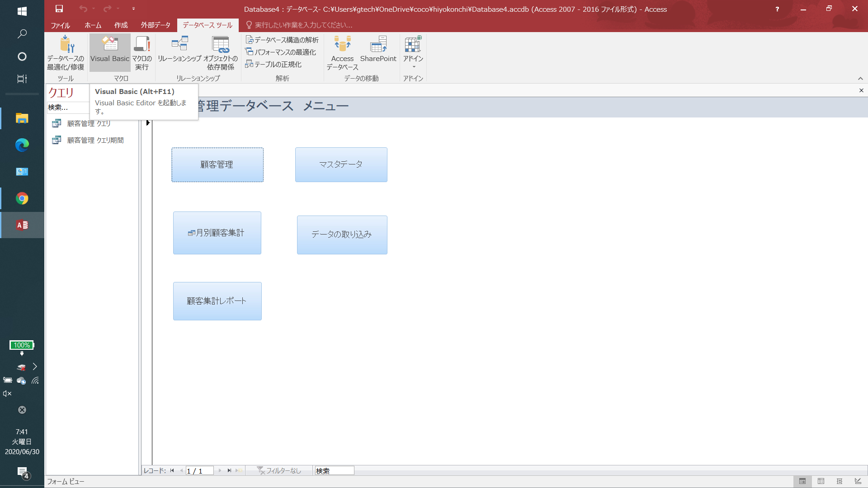
Task: Switch to the 外部データ ribbon tab
Action: [x=156, y=25]
